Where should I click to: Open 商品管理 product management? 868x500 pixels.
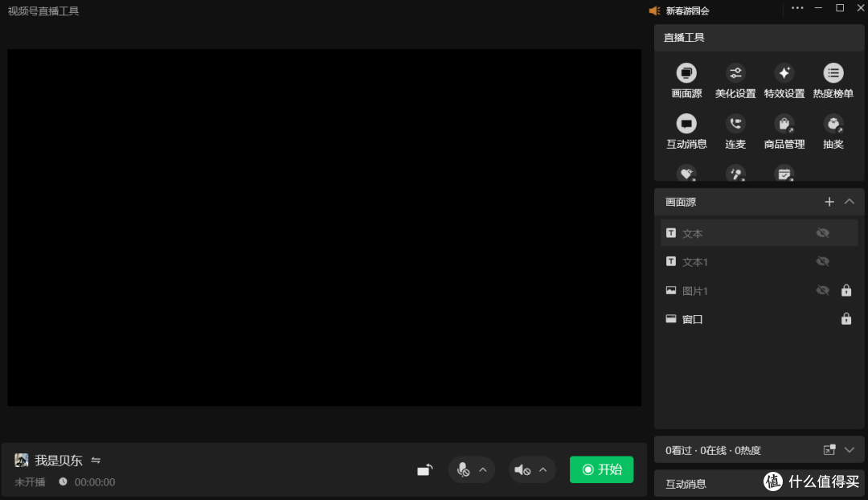click(784, 124)
